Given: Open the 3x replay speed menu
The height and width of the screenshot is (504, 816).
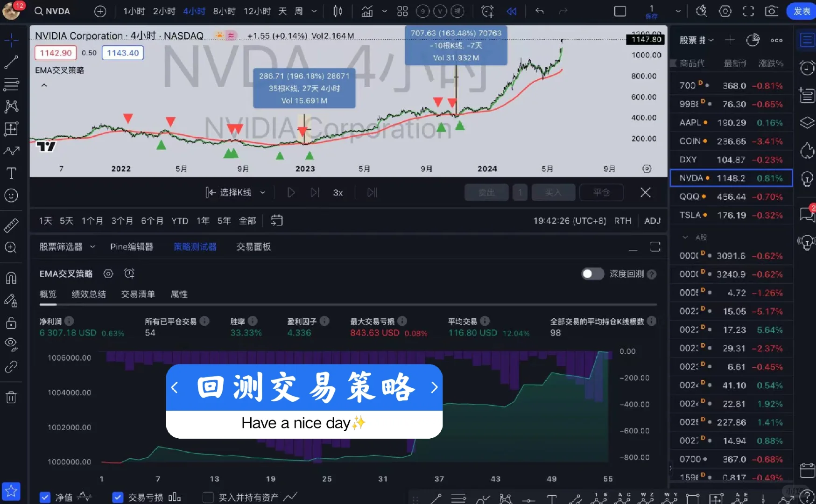Looking at the screenshot, I should click(x=338, y=193).
